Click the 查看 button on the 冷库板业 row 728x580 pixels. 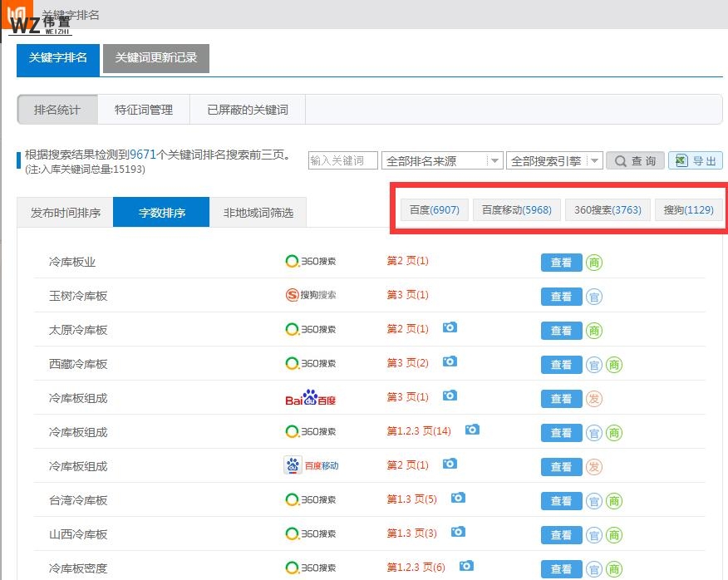coord(561,260)
